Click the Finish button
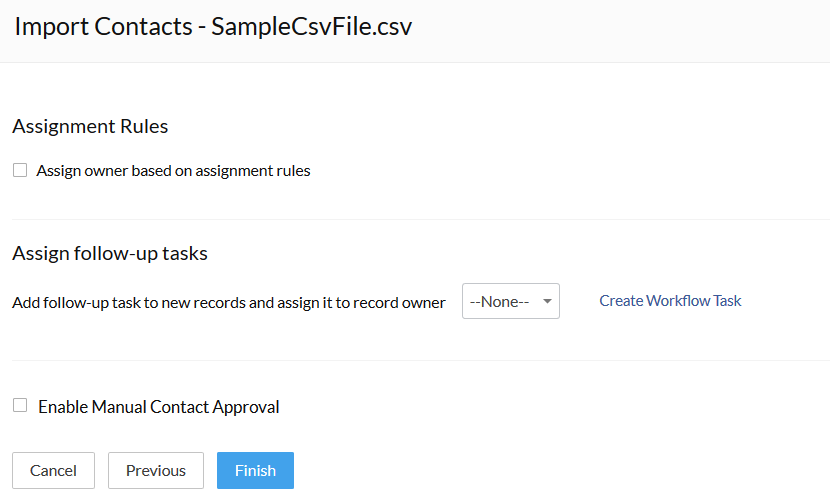 pos(255,470)
